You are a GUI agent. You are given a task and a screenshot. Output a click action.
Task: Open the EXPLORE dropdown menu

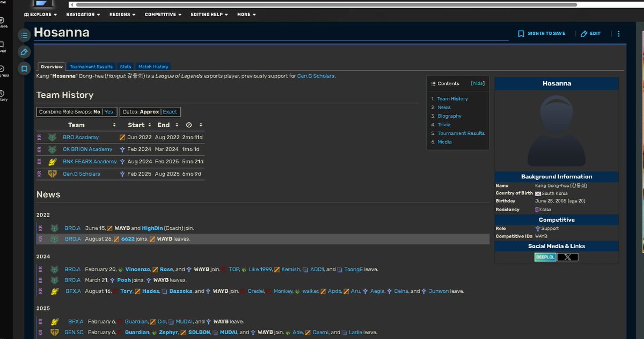41,15
